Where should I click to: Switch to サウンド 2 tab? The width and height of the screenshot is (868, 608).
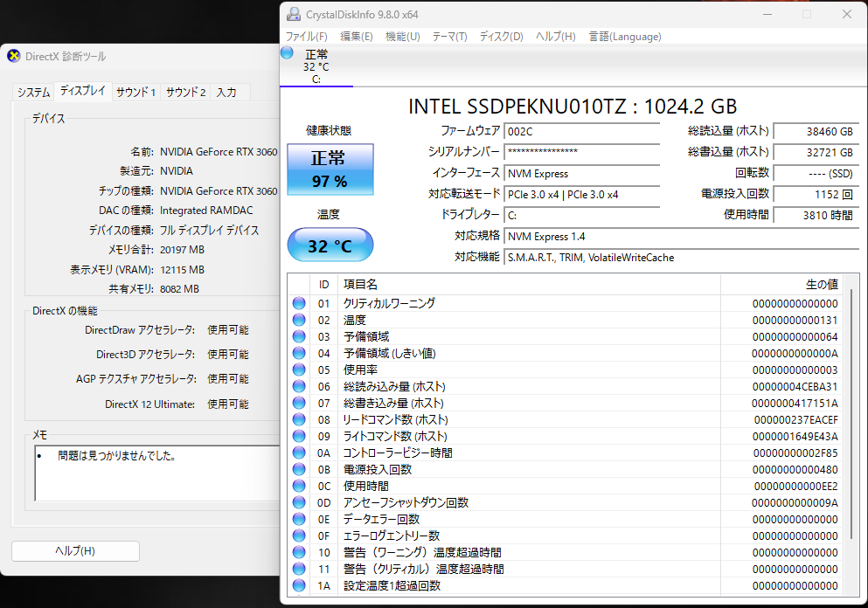185,93
